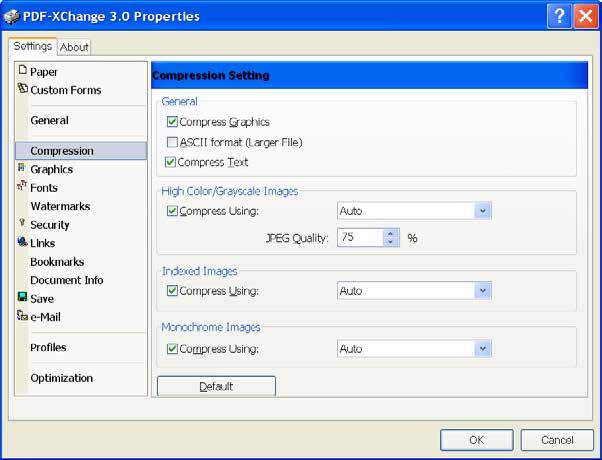This screenshot has height=460, width=602.
Task: Click the Save floppy disk icon
Action: click(22, 297)
